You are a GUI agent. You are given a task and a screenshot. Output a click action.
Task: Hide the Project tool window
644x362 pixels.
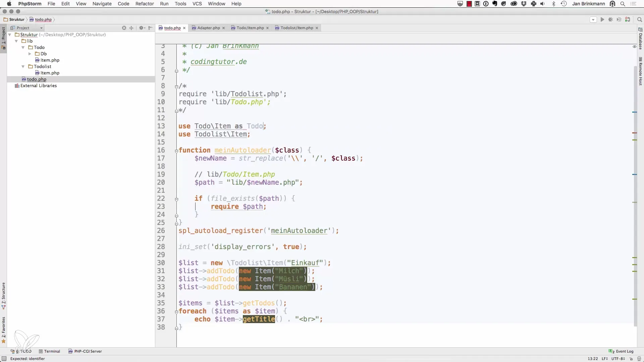150,28
